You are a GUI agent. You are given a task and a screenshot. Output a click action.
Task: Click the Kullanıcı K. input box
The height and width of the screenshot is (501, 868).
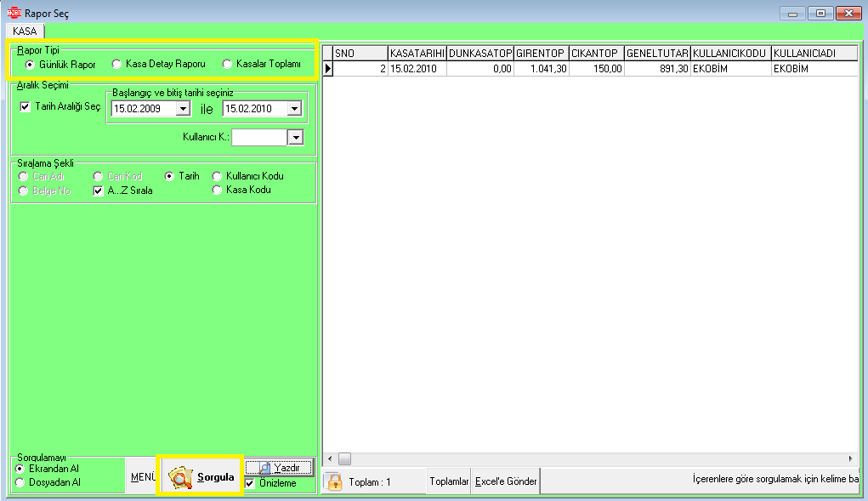pos(260,137)
